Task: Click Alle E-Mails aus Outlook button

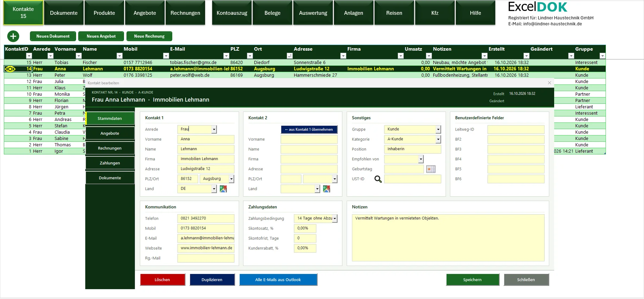Action: [278, 280]
